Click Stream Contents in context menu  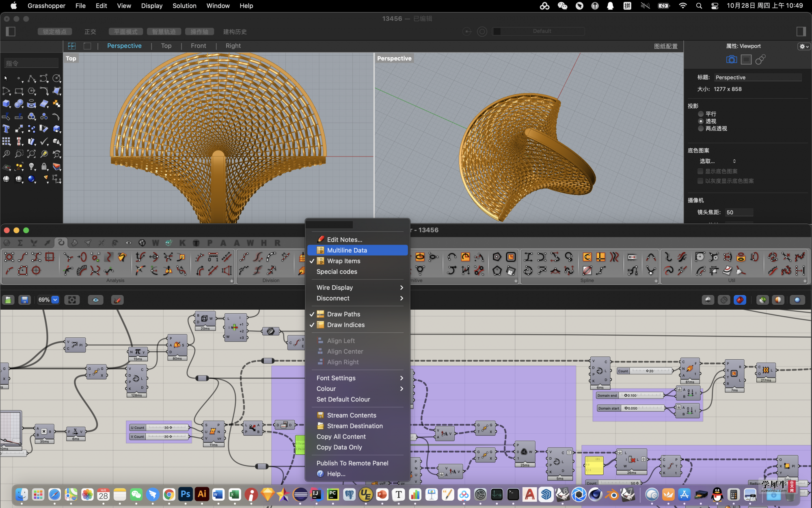[x=357, y=415]
